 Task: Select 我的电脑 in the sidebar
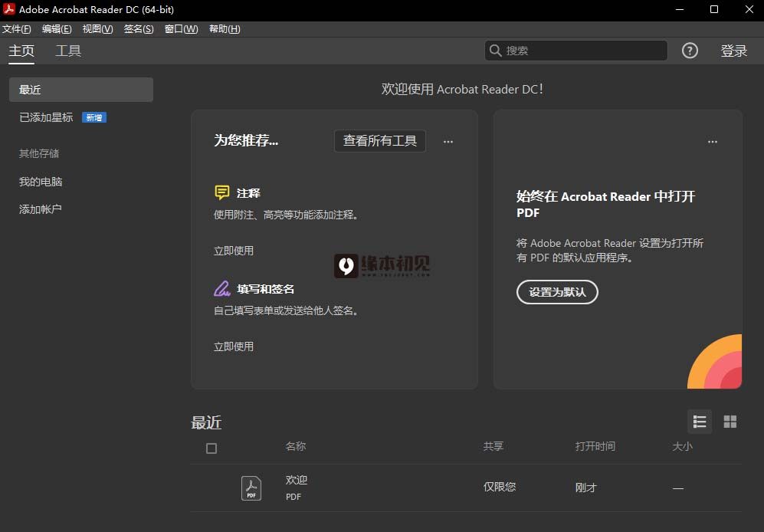pos(41,182)
